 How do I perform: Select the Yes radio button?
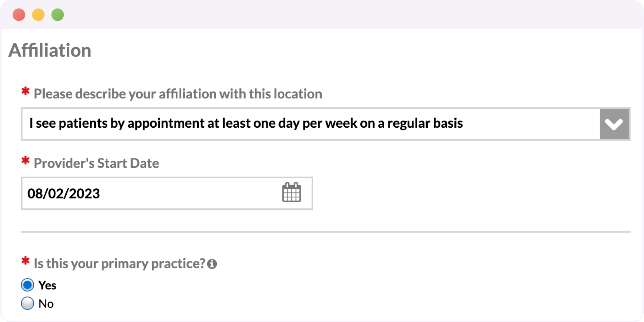(x=28, y=285)
